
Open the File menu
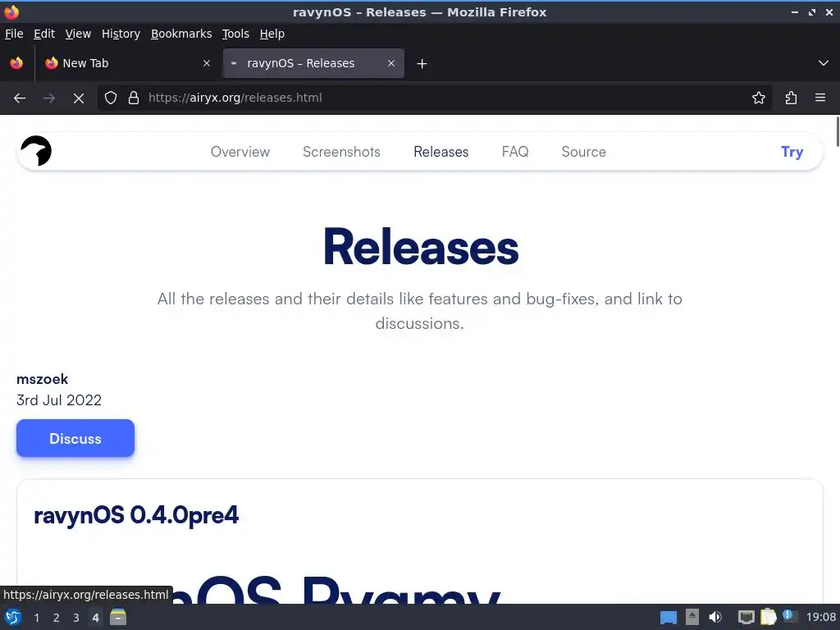point(14,34)
